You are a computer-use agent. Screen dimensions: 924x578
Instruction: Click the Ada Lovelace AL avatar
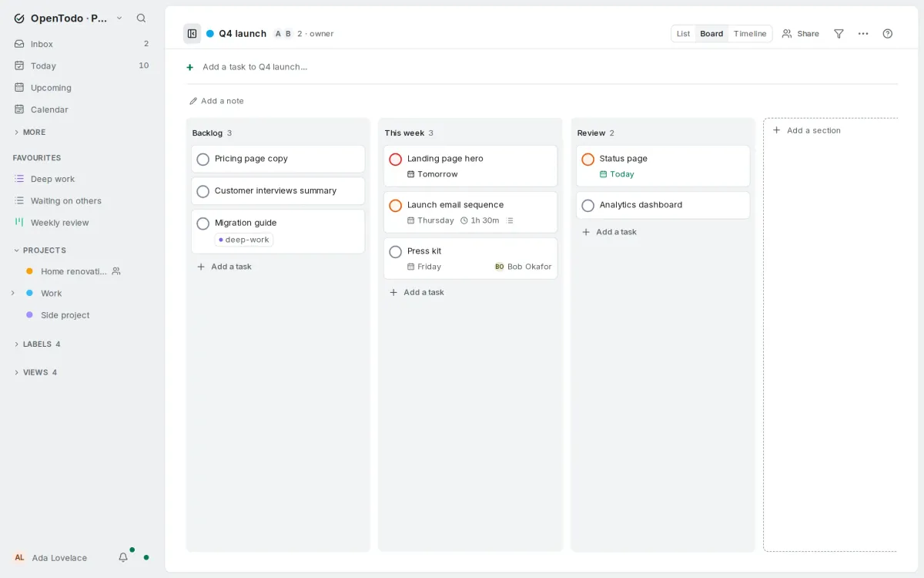[x=19, y=557]
